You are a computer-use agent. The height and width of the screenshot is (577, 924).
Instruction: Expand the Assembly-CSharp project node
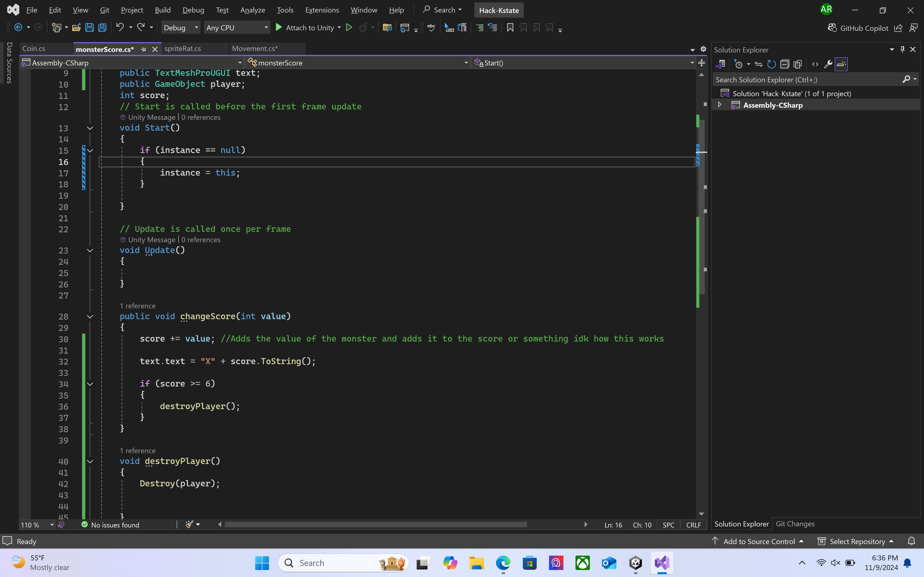click(x=720, y=105)
